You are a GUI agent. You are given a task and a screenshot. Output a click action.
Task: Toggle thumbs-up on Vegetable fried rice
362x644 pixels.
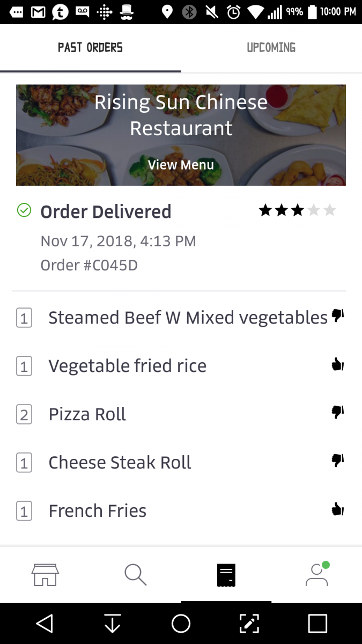337,365
